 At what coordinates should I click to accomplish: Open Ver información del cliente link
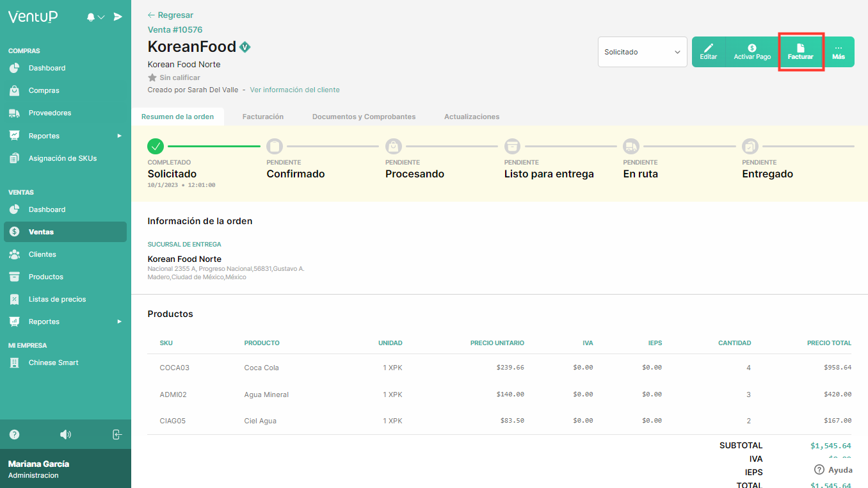pos(294,90)
